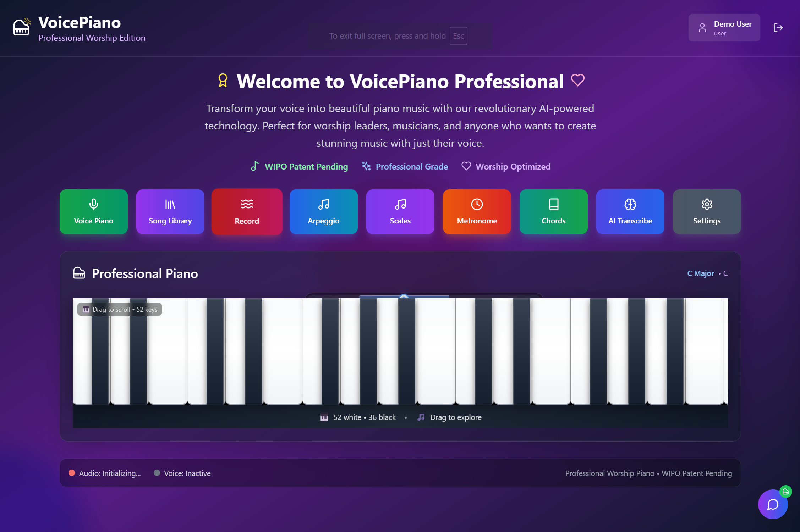Open the Song Library tile
This screenshot has width=800, height=532.
(170, 212)
